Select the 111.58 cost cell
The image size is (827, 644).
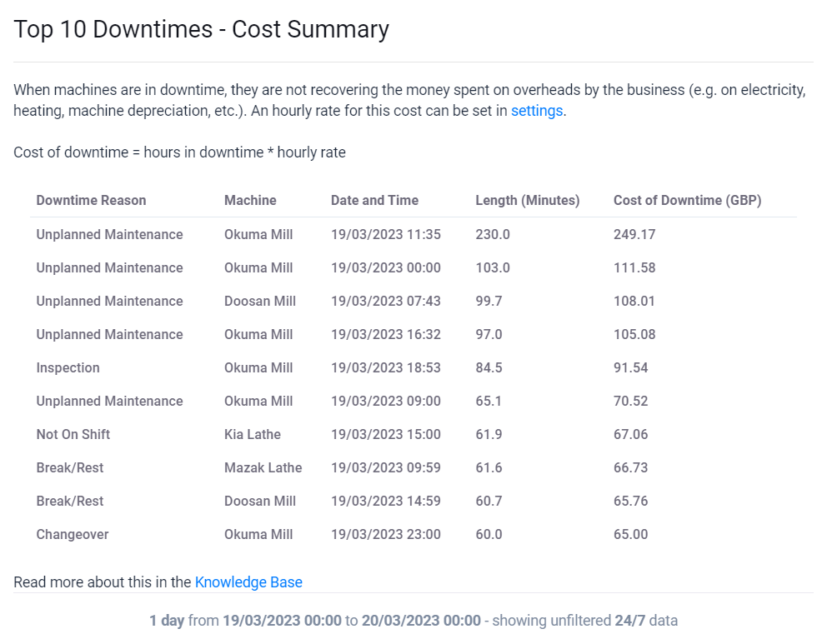pos(634,267)
